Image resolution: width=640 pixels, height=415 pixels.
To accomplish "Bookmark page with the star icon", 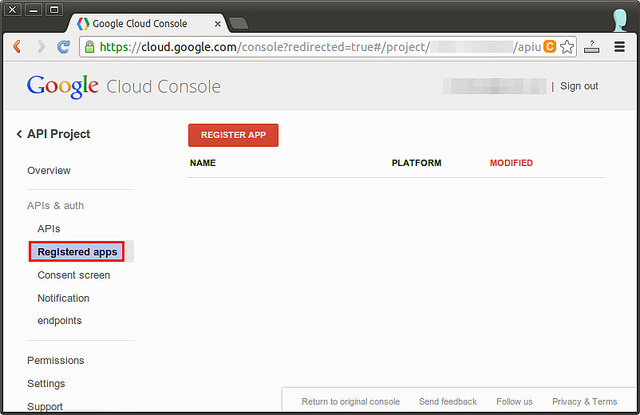I will (x=567, y=47).
